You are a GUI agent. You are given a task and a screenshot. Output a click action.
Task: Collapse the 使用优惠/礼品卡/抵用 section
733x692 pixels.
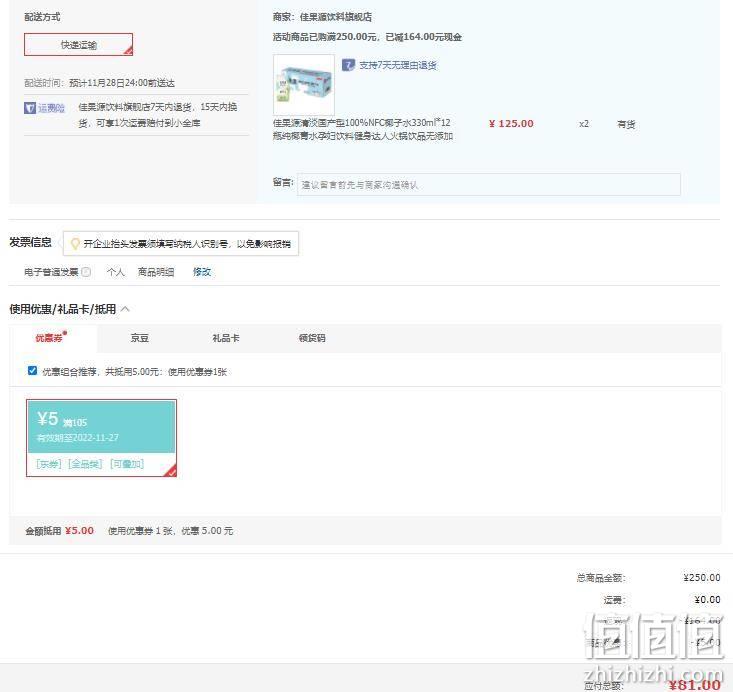[125, 309]
